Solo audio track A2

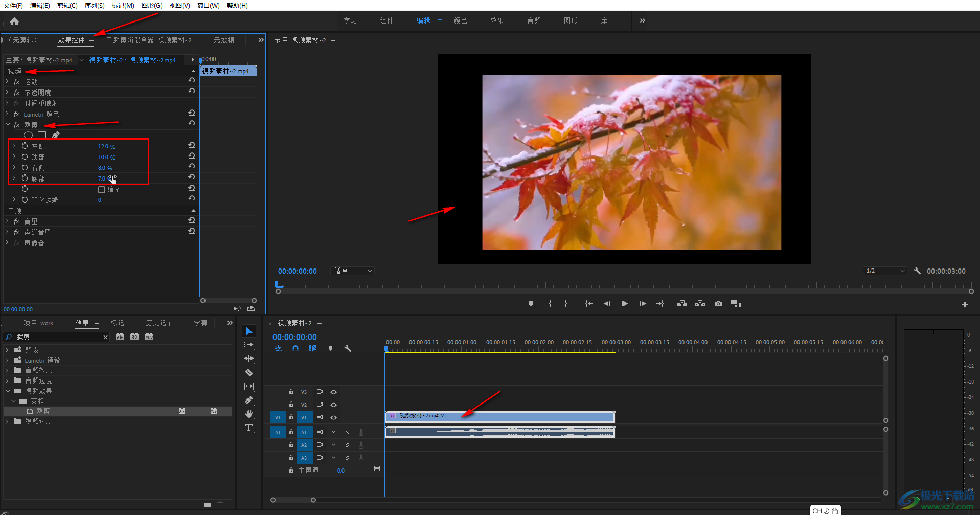point(347,445)
